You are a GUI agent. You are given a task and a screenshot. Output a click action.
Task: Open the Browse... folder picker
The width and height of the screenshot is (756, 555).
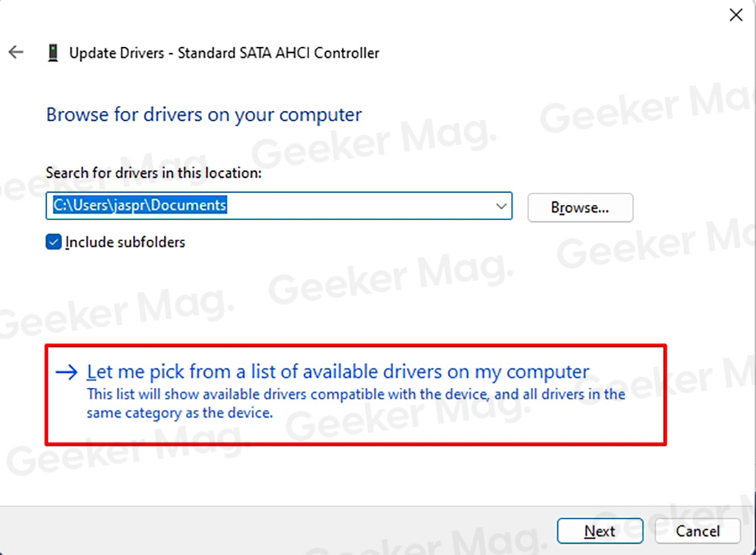[580, 207]
